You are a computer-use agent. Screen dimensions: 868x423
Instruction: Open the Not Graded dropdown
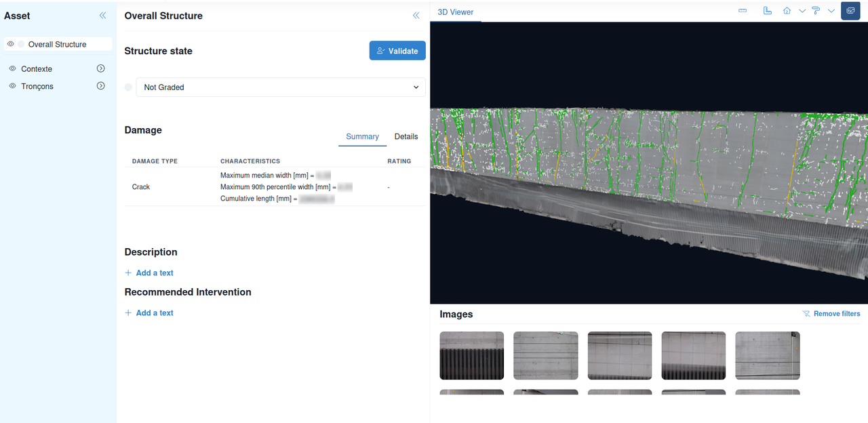[x=281, y=87]
